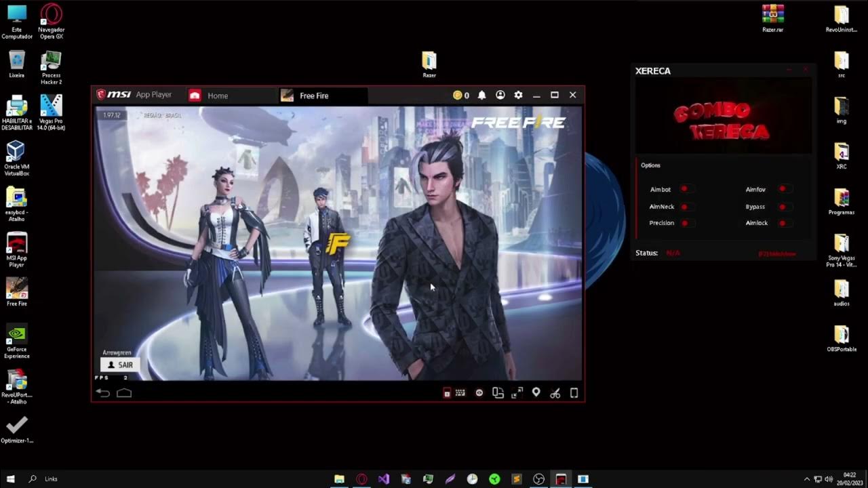Select the Free Fire desktop shortcut

tap(17, 292)
